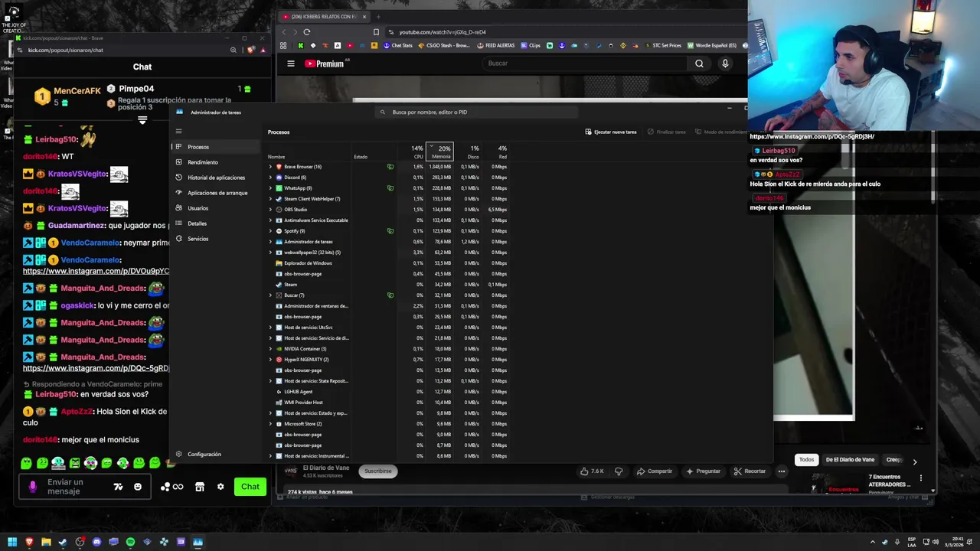Viewport: 980px width, 551px height.
Task: Sort by Nombre column header
Action: tap(276, 157)
